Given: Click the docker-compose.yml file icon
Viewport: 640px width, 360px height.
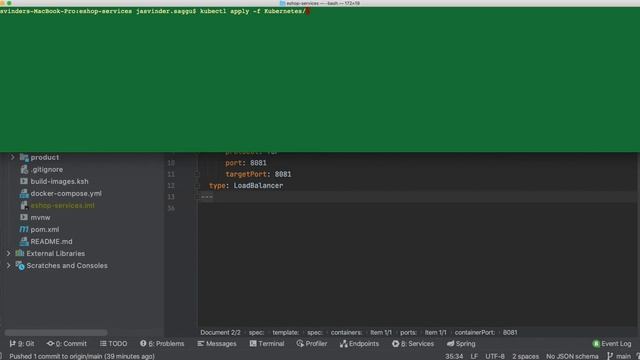Looking at the screenshot, I should [x=24, y=193].
